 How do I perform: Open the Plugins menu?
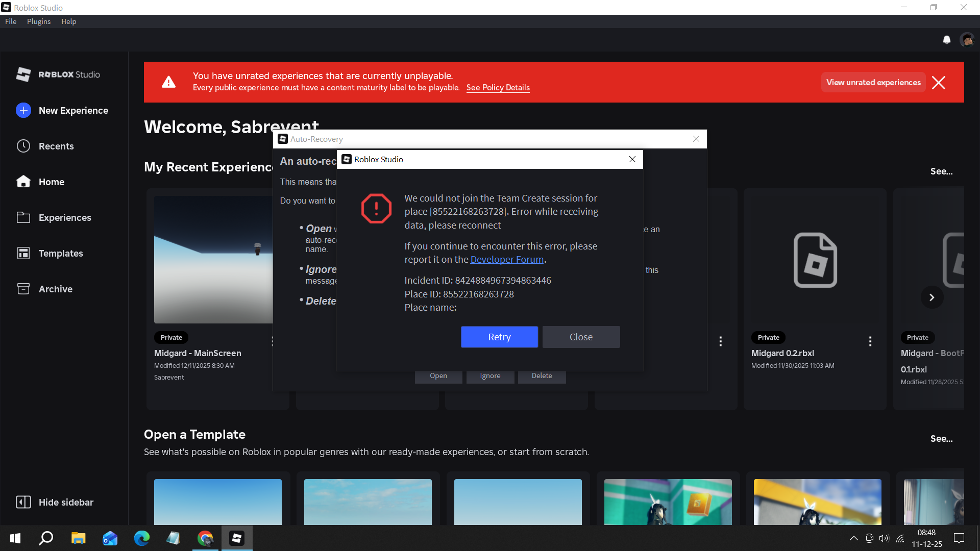click(38, 21)
